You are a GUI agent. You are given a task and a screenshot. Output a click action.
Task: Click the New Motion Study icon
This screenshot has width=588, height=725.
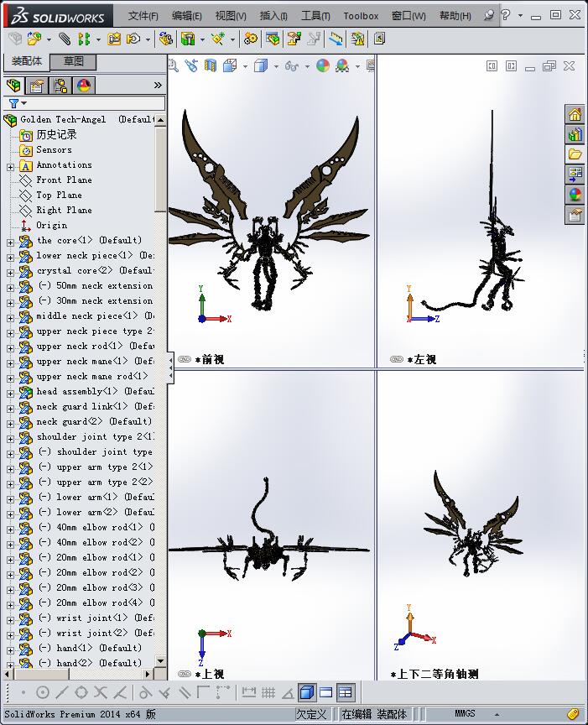click(251, 39)
